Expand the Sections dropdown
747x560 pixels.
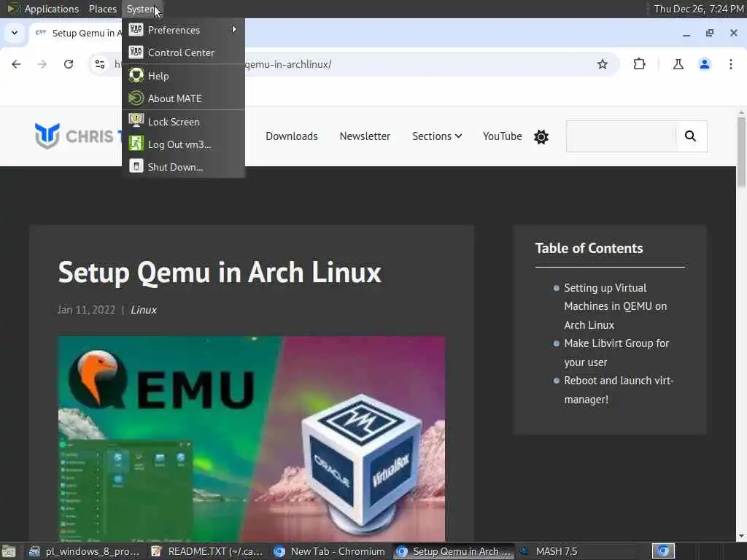coord(437,136)
